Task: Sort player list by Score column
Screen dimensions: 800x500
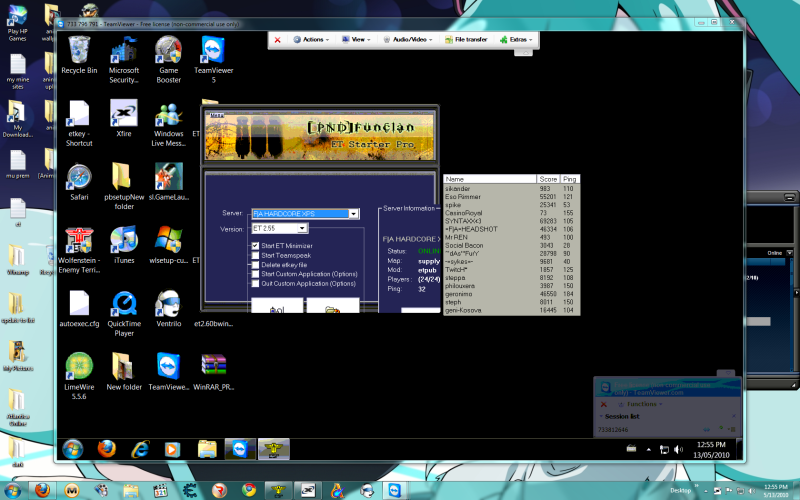Action: pos(548,179)
